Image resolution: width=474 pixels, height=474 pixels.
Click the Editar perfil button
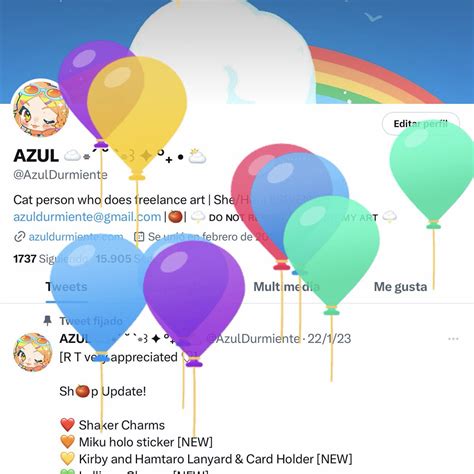[421, 124]
